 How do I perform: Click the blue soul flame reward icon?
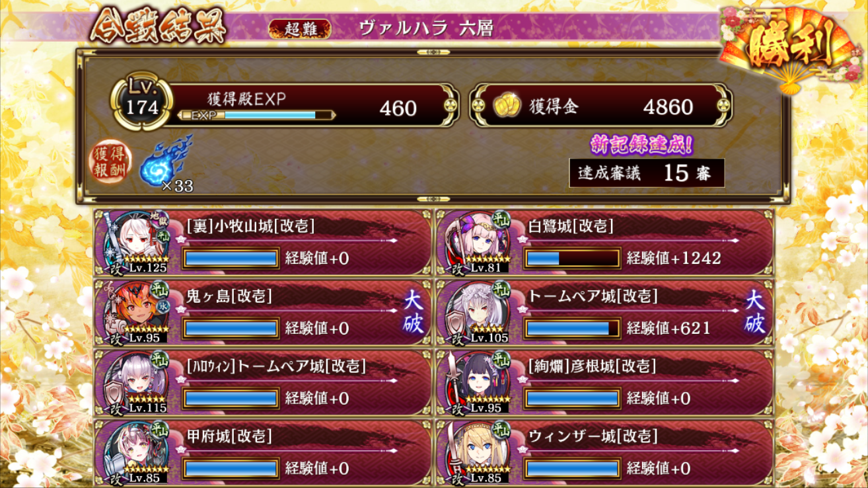click(164, 161)
